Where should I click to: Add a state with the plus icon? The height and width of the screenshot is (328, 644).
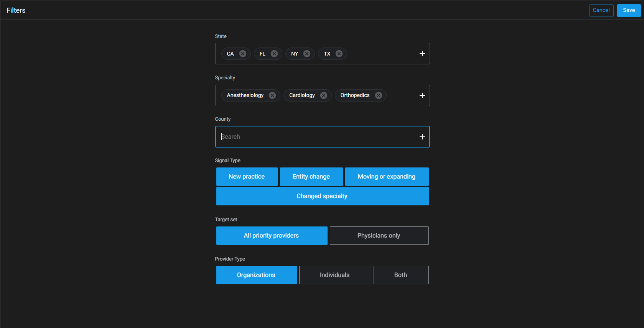coord(422,54)
